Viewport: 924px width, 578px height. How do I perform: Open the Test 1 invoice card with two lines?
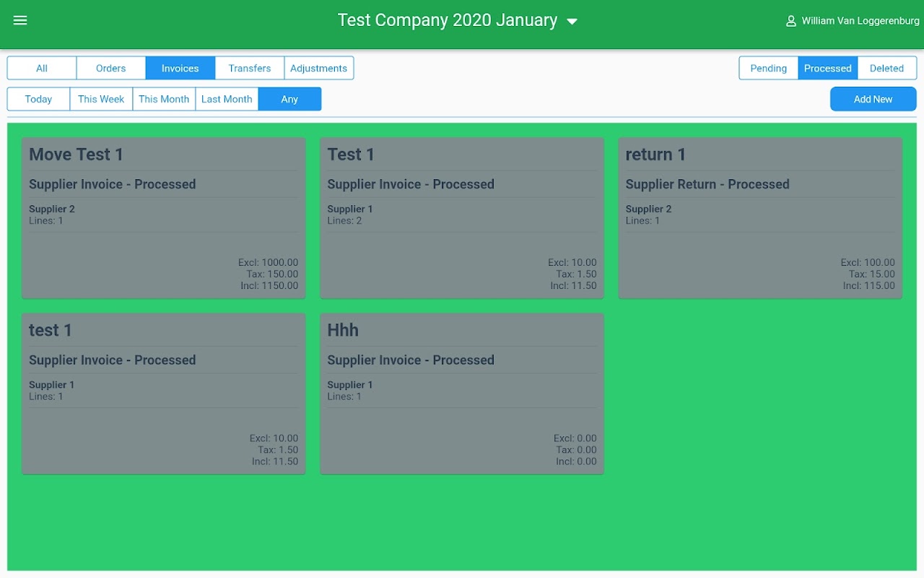(462, 218)
